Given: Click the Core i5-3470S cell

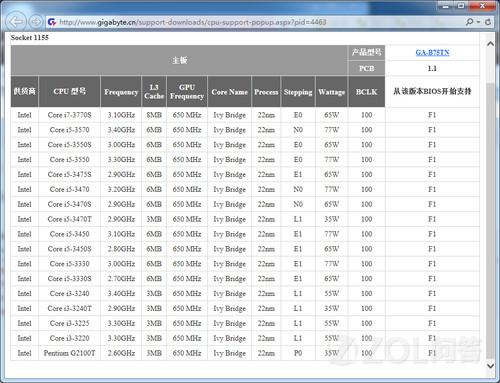Looking at the screenshot, I should [69, 204].
